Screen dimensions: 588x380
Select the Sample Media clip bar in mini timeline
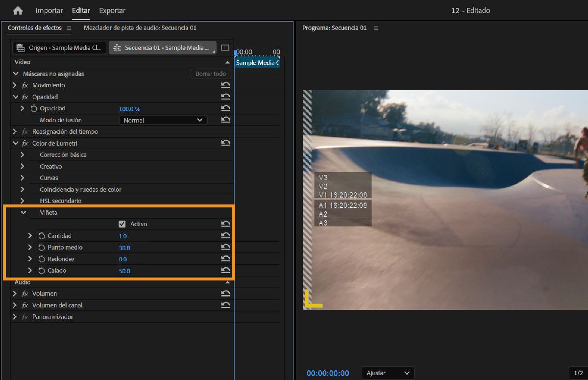click(257, 63)
